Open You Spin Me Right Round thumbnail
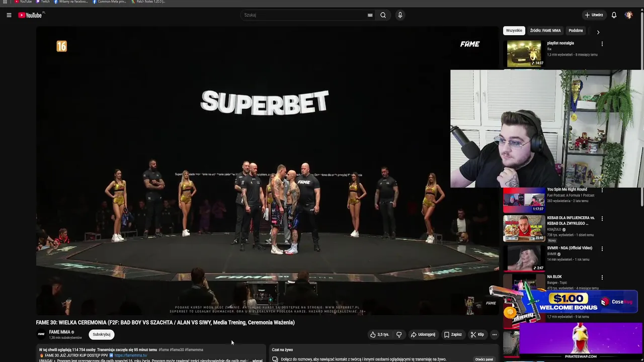The image size is (644, 362). tap(524, 200)
